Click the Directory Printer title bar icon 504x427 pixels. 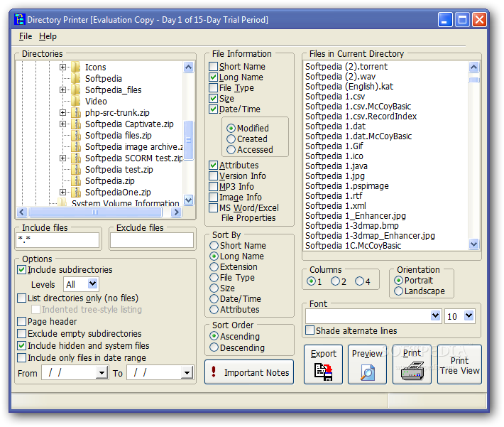coord(19,20)
